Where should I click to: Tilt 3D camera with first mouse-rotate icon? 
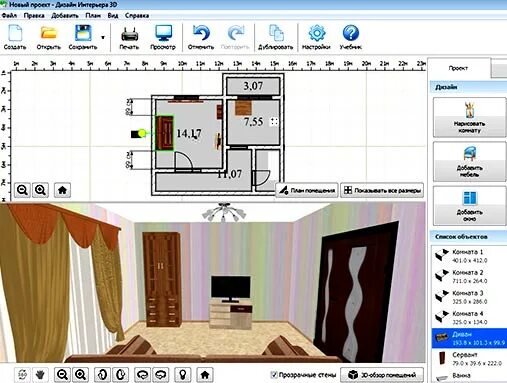(x=102, y=375)
